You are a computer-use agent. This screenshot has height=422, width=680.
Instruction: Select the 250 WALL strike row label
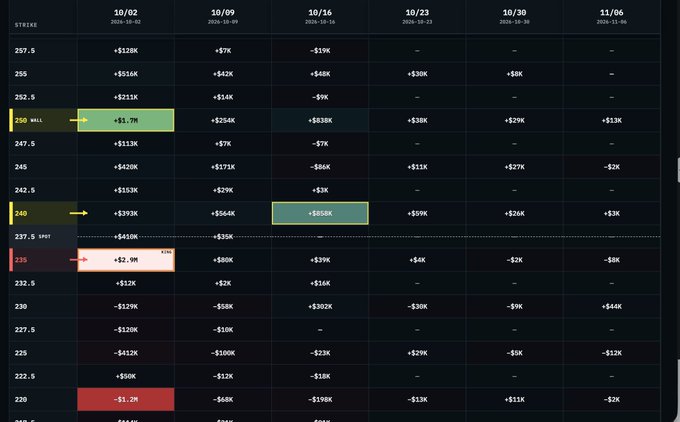(43, 120)
